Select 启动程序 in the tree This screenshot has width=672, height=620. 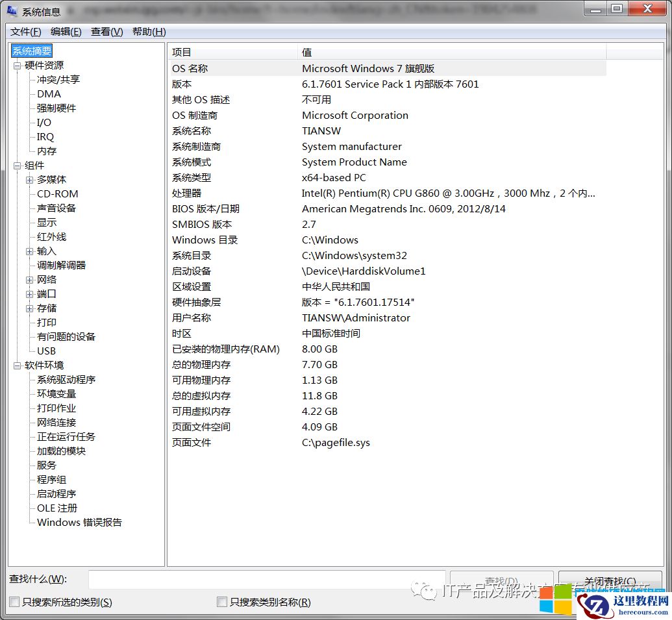(x=56, y=494)
